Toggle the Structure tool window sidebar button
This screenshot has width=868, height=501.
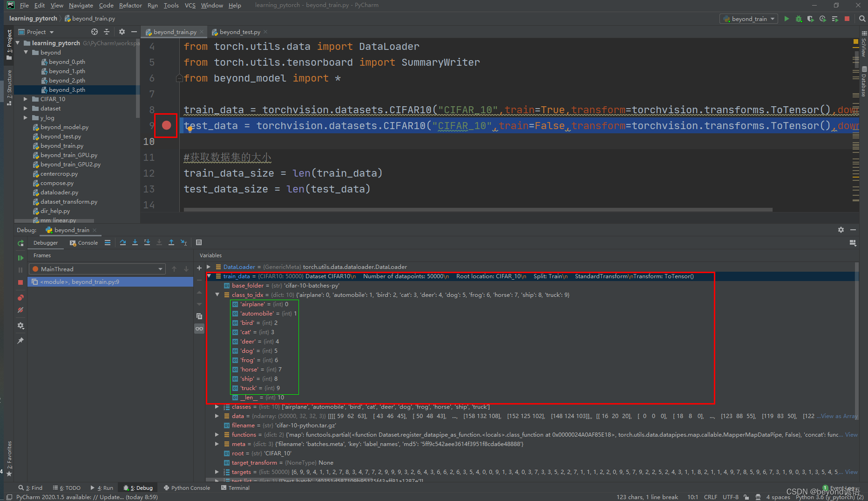tap(9, 88)
